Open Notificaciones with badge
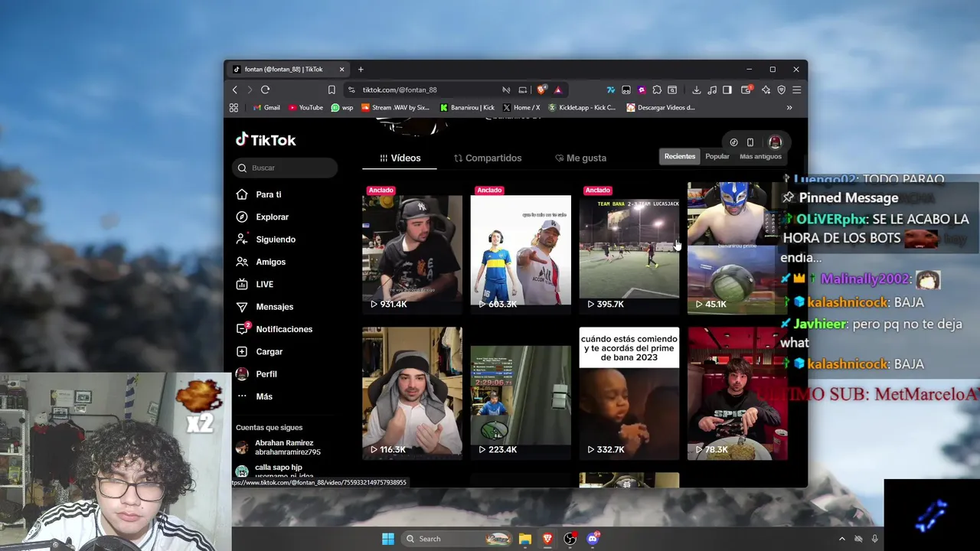This screenshot has width=980, height=551. point(283,329)
